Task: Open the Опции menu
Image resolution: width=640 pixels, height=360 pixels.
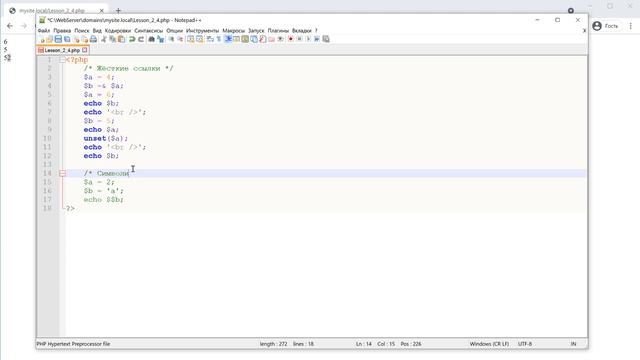Action: (x=174, y=31)
